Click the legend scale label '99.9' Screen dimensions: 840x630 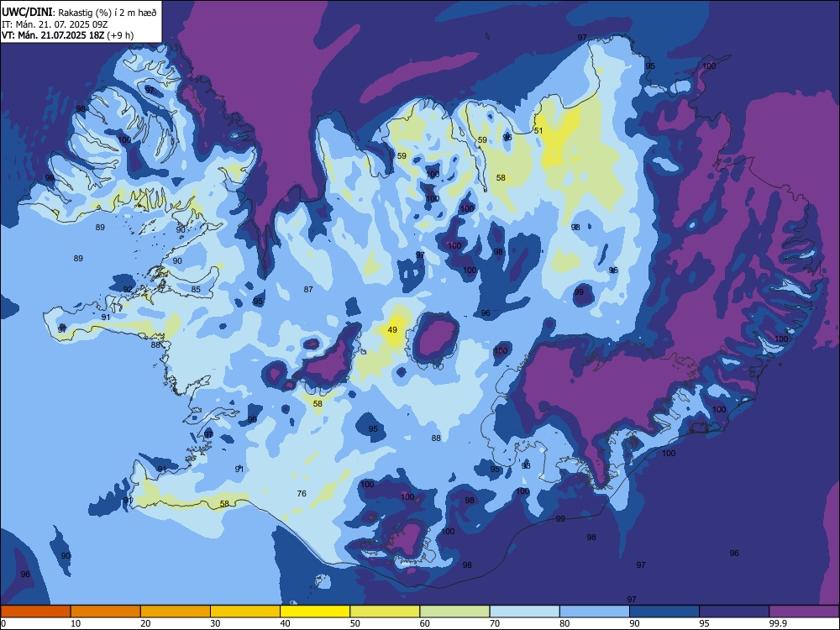pyautogui.click(x=777, y=623)
